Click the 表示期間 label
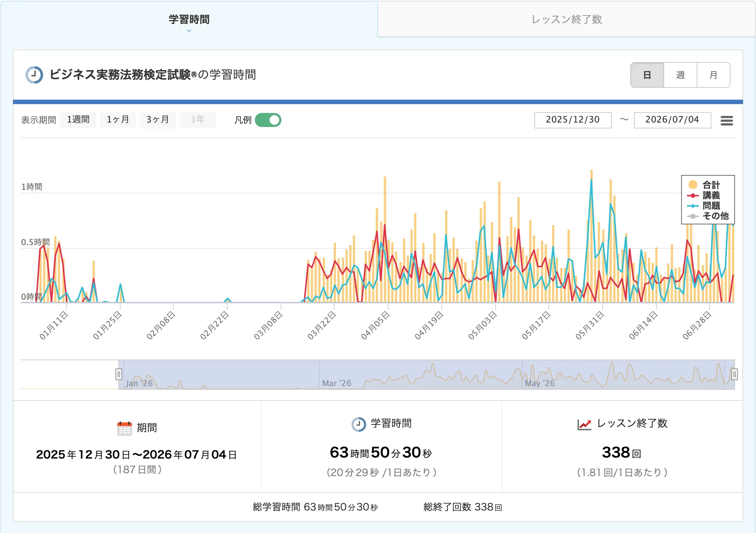Screen dimensions: 756x533 pyautogui.click(x=38, y=120)
